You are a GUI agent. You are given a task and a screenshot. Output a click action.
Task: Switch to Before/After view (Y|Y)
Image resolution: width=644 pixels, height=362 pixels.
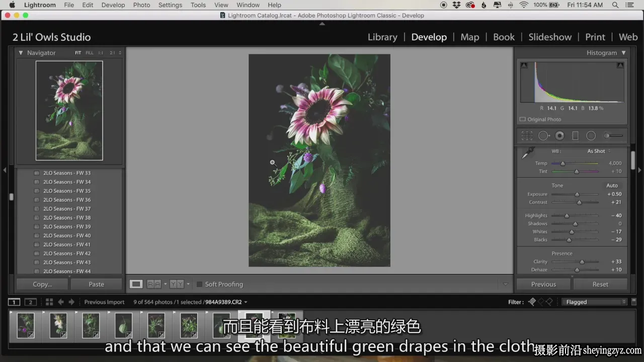coord(177,284)
